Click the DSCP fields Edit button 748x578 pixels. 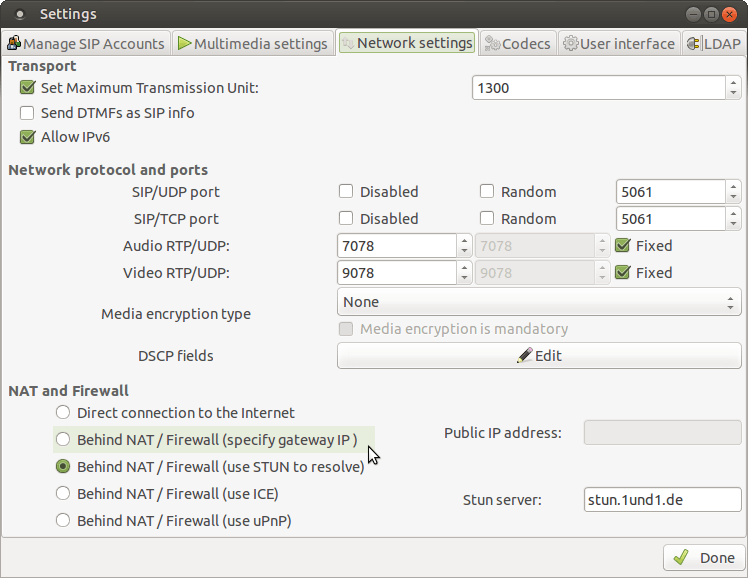(x=539, y=355)
